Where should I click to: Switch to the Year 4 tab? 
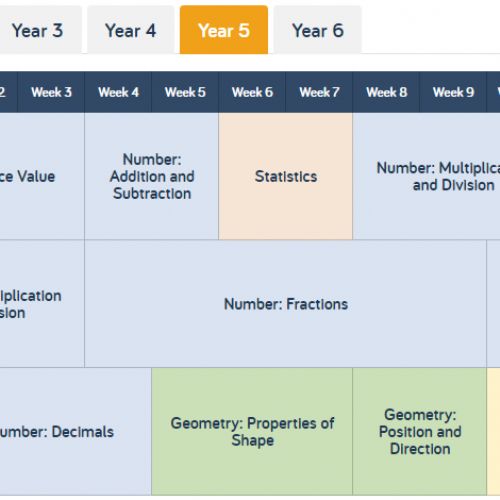(131, 30)
